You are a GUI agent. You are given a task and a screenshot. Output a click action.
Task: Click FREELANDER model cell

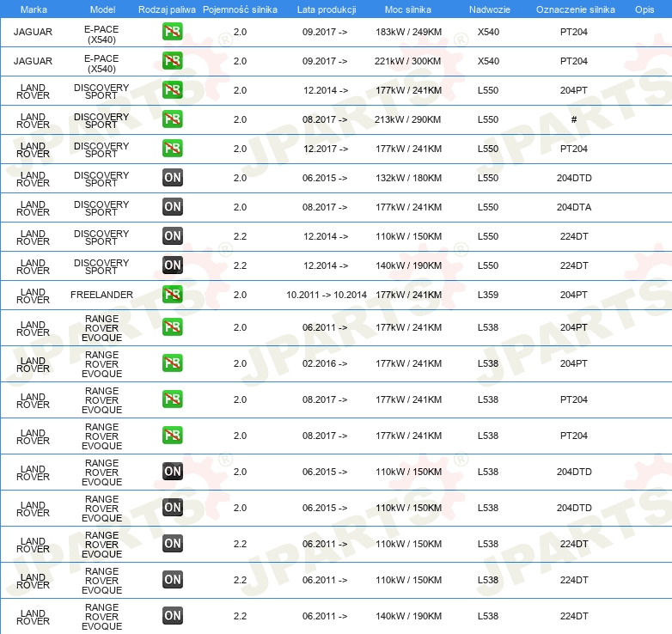coord(101,295)
